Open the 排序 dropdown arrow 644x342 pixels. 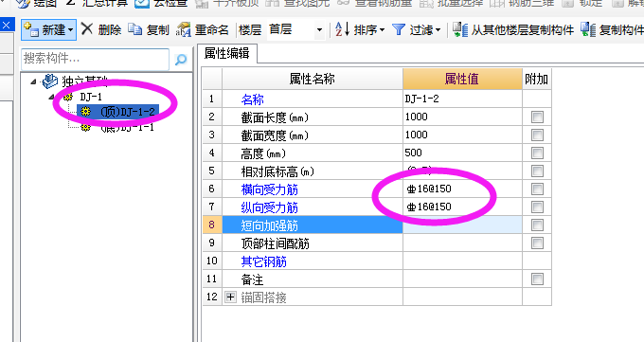click(382, 30)
